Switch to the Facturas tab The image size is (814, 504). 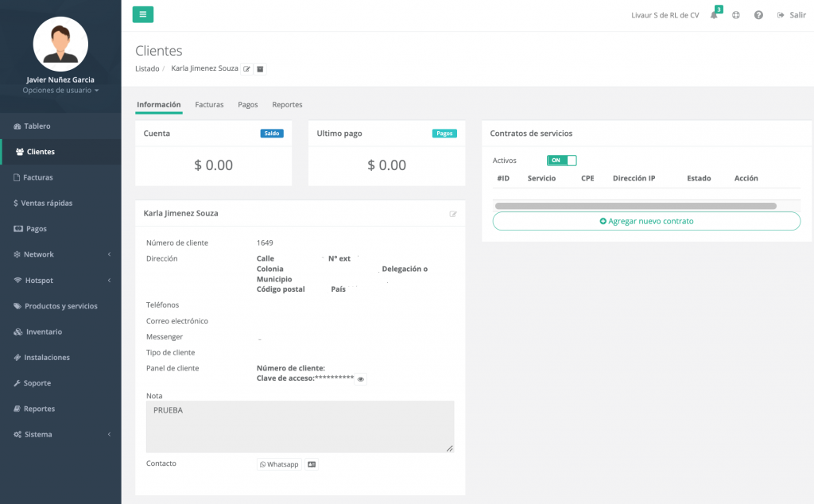(x=209, y=105)
